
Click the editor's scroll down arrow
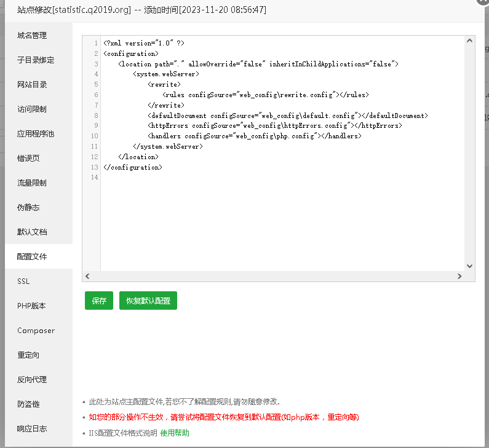click(x=469, y=266)
